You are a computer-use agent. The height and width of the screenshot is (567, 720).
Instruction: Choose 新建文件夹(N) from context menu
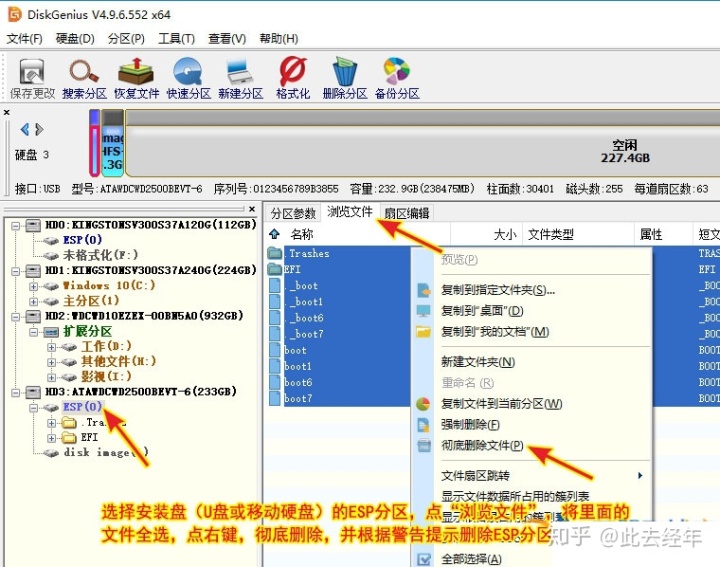coord(478,362)
